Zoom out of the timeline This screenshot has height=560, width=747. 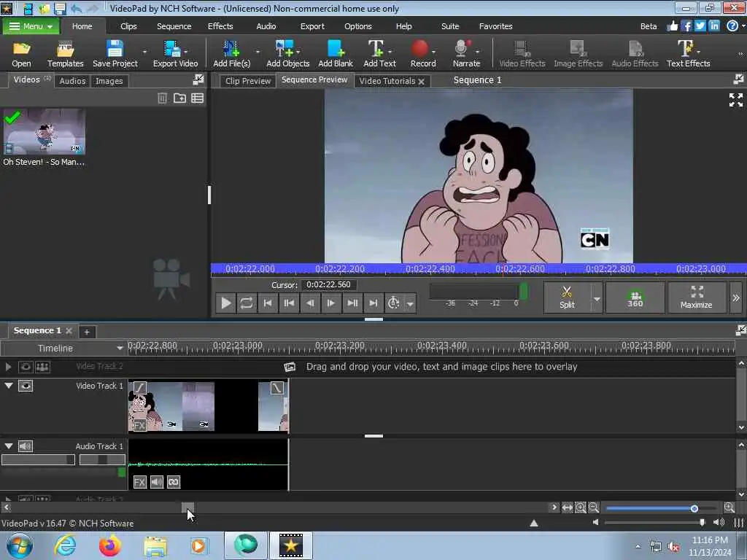(594, 507)
